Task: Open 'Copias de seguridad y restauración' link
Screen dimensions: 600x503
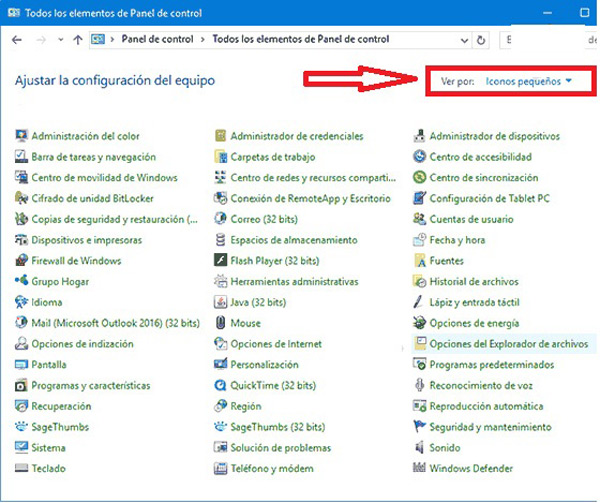Action: pos(114,219)
